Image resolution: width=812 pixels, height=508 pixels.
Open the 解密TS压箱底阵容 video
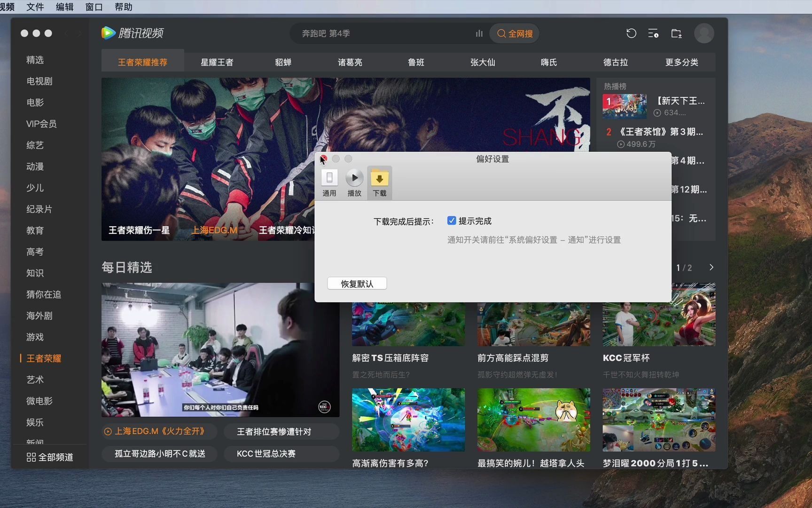(x=408, y=325)
